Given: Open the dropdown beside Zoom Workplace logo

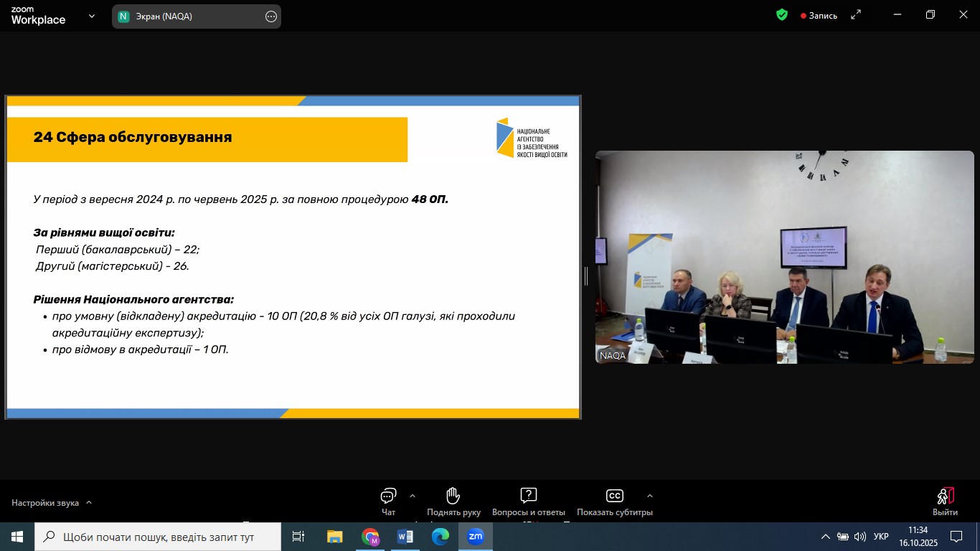Looking at the screenshot, I should coord(92,16).
